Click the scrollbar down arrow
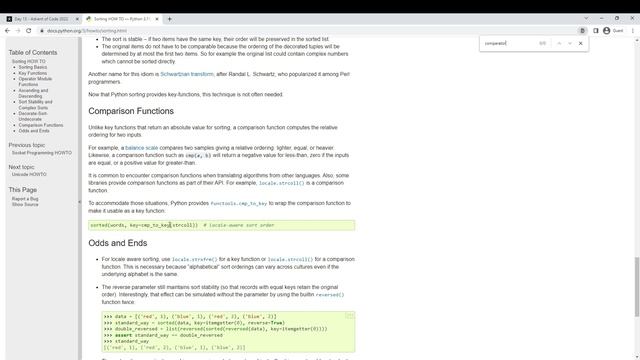Screen dimensions: 640x360 (x=636, y=357)
